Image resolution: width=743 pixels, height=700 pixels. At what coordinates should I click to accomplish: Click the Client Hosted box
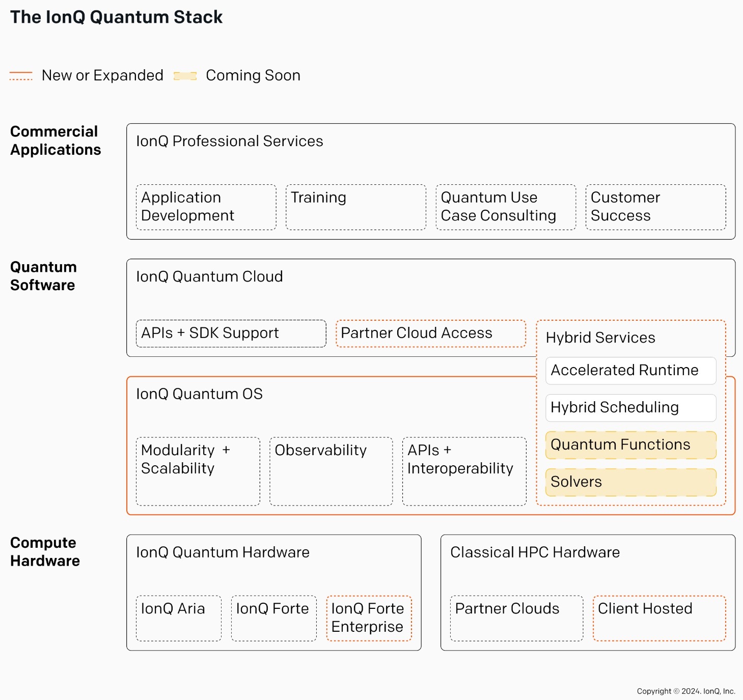[659, 619]
